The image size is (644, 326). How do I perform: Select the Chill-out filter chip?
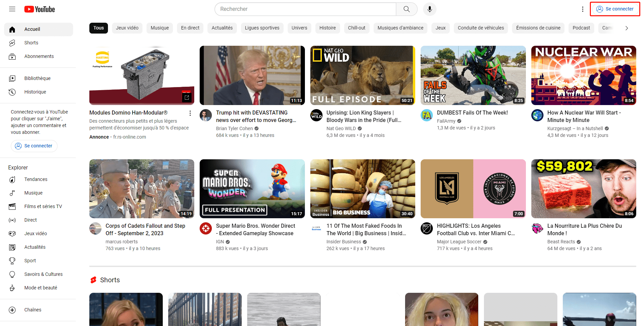357,28
